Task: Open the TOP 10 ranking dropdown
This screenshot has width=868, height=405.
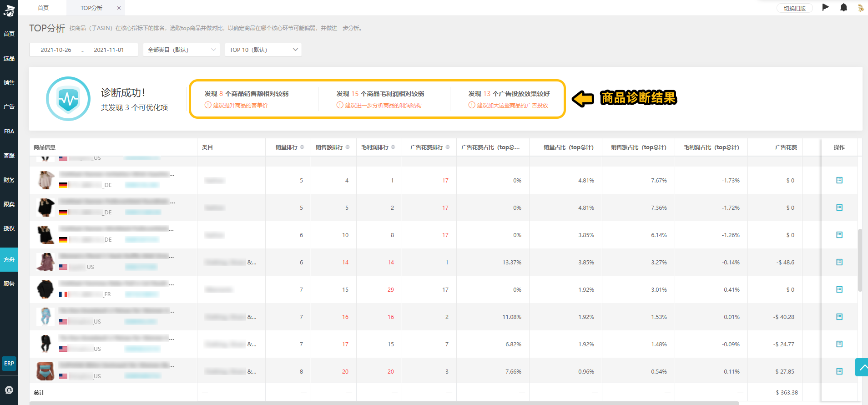Action: point(263,50)
